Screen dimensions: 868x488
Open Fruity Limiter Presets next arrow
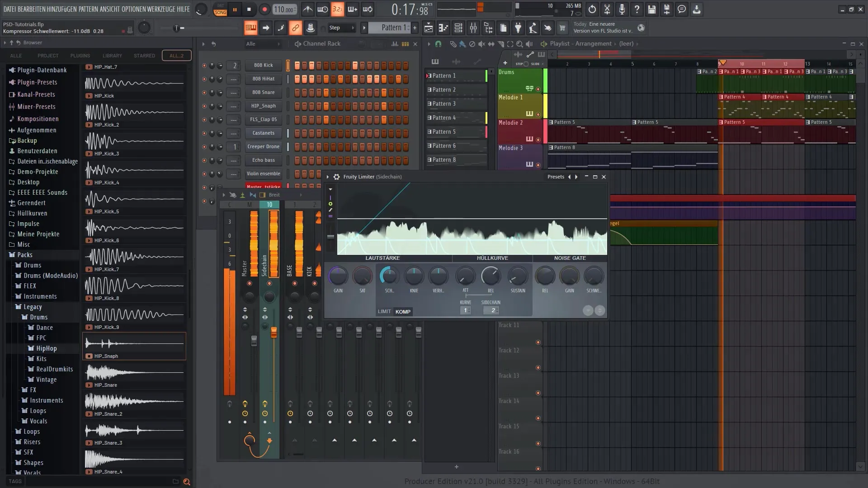pos(576,177)
